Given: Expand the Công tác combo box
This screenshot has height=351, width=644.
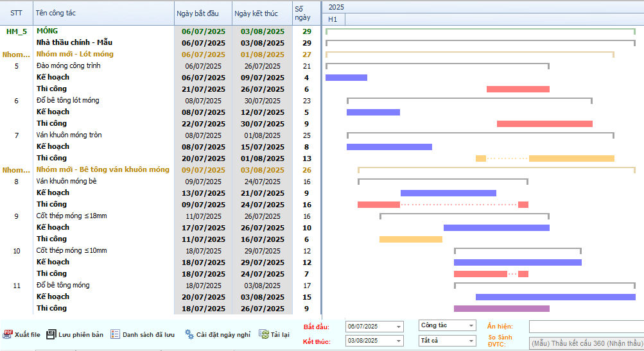Looking at the screenshot, I should point(471,326).
